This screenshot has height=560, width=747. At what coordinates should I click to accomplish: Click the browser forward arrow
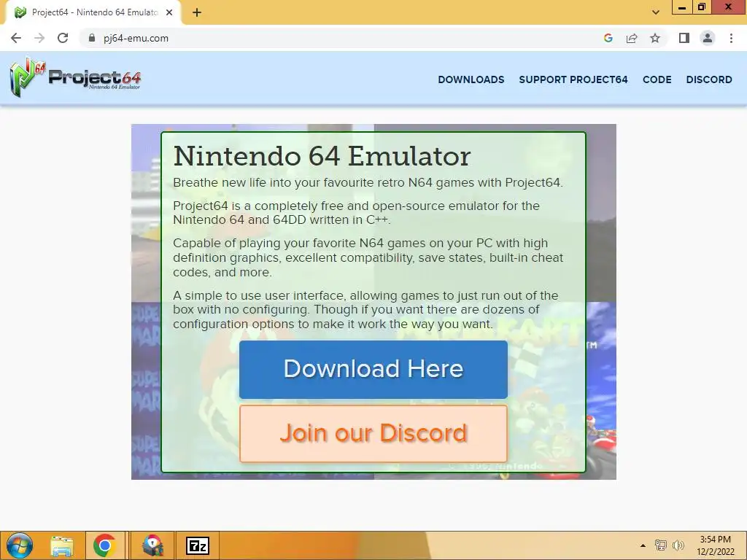[x=39, y=38]
